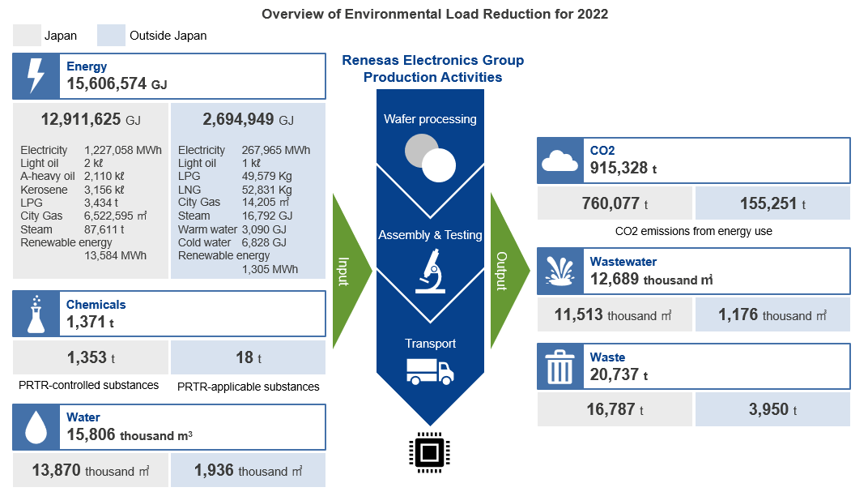Screen dimensions: 868x496
Task: Click Japan water value 13,870 thousand ㎥
Action: click(91, 471)
